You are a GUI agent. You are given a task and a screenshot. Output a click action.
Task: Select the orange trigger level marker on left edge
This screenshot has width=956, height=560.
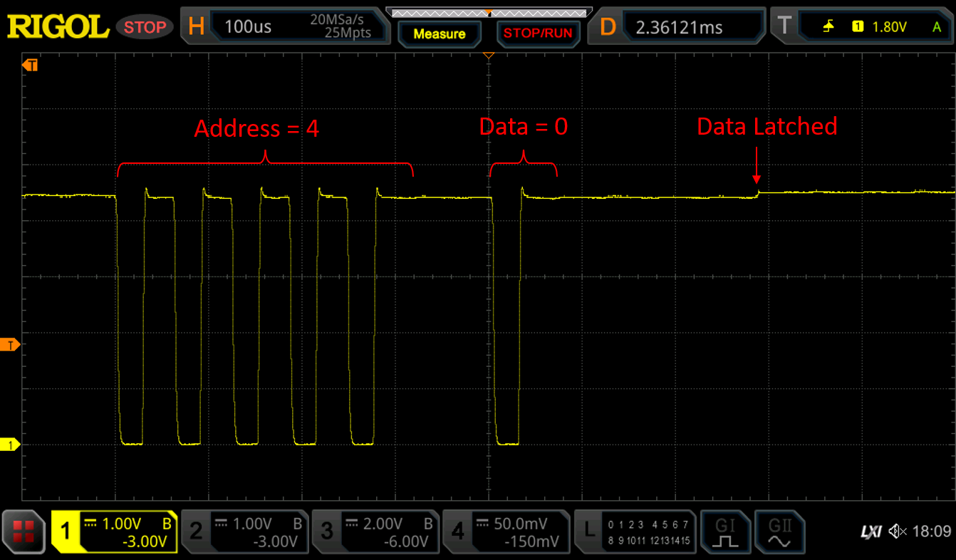pyautogui.click(x=11, y=345)
